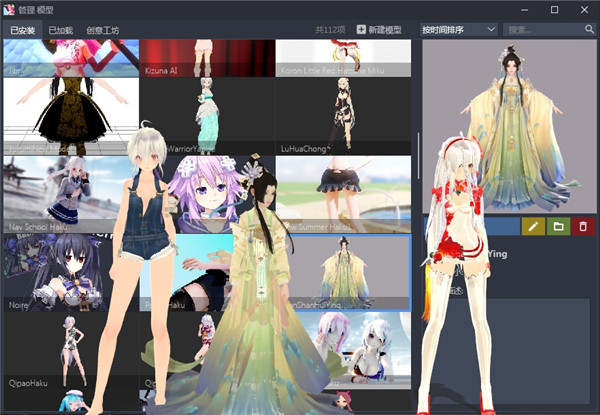Click the magnifier search icon
Viewport: 600px width, 415px height.
[x=589, y=29]
